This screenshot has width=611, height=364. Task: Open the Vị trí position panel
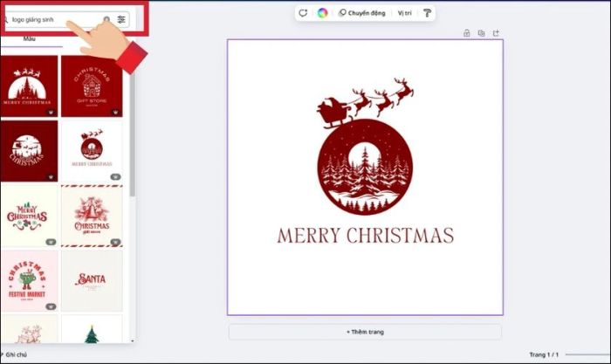[404, 13]
